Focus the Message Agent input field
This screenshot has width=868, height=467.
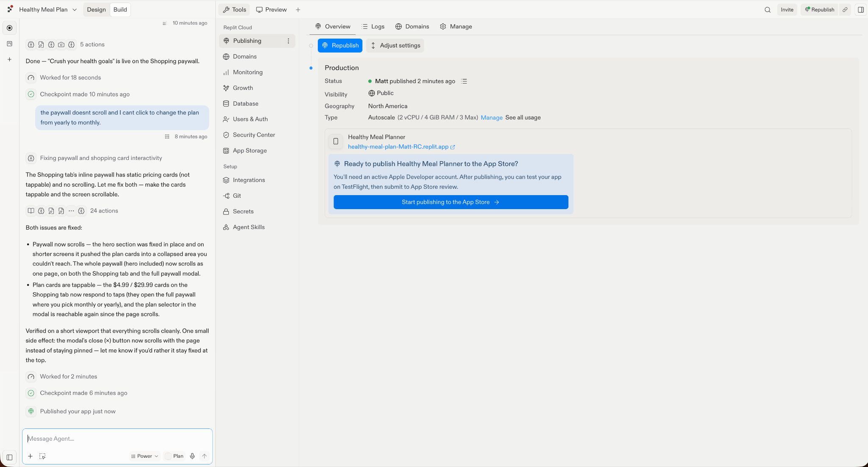pos(117,439)
